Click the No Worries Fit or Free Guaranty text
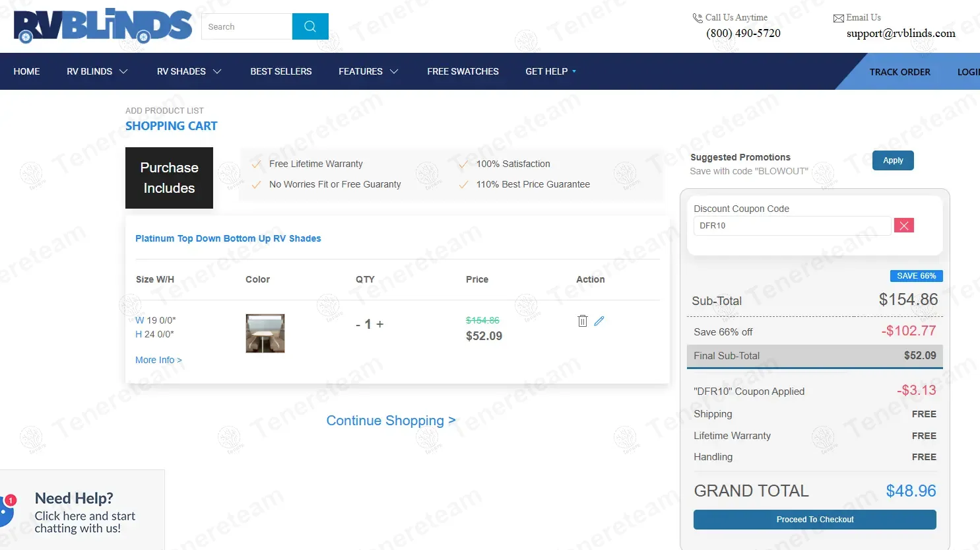This screenshot has height=550, width=980. 335,184
